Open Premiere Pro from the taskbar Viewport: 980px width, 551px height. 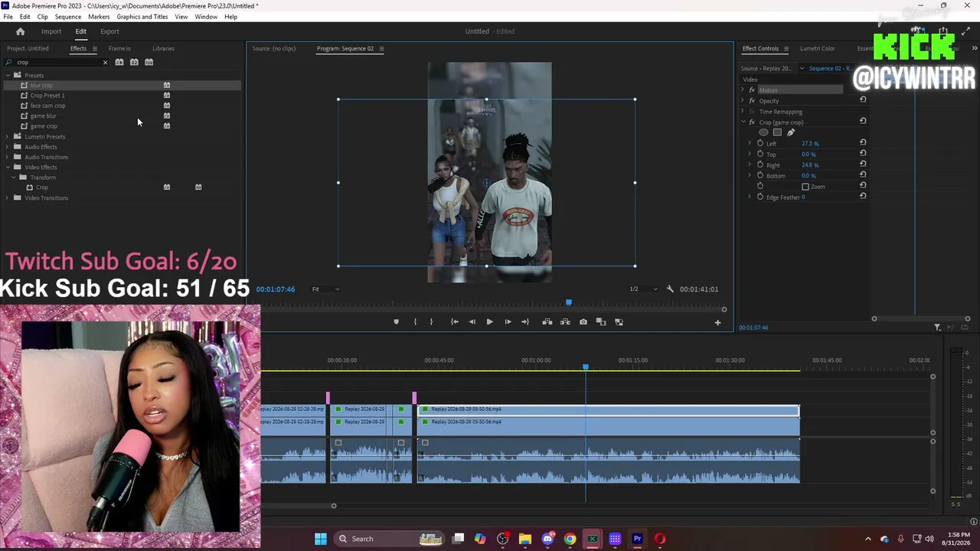click(637, 539)
